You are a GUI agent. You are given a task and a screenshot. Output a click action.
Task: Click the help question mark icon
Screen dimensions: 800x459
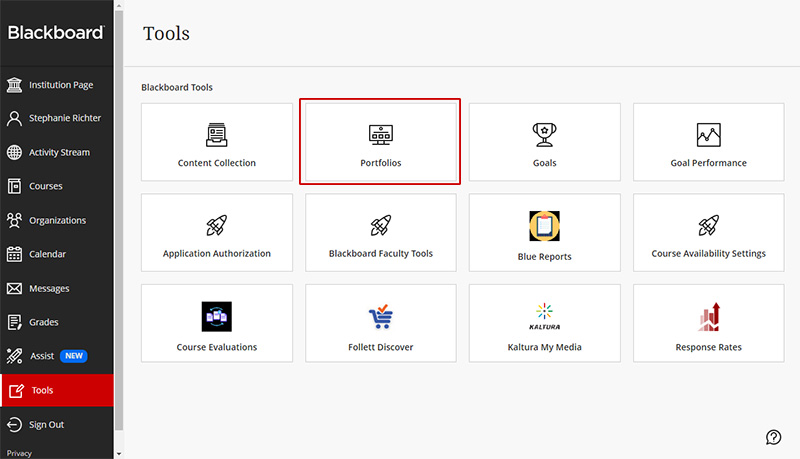773,437
